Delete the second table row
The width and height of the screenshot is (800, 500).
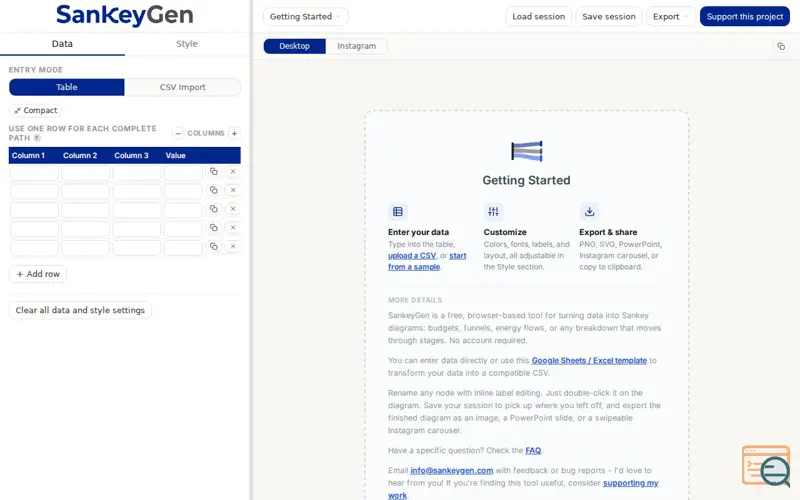[233, 190]
